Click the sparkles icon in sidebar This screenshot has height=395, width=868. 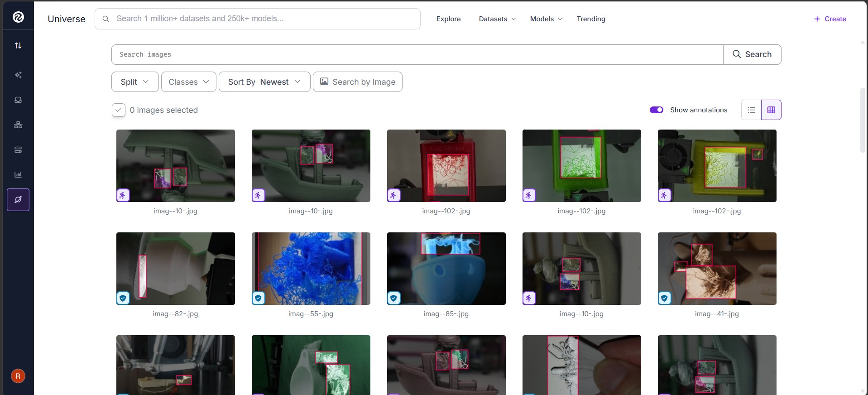point(18,75)
